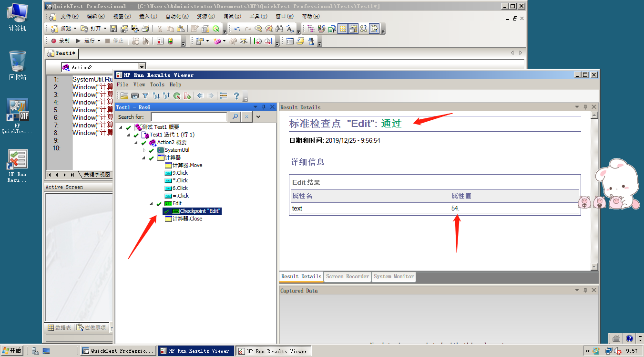This screenshot has height=357, width=644.
Task: Open 文件(F) menu in QuickTest
Action: click(70, 16)
